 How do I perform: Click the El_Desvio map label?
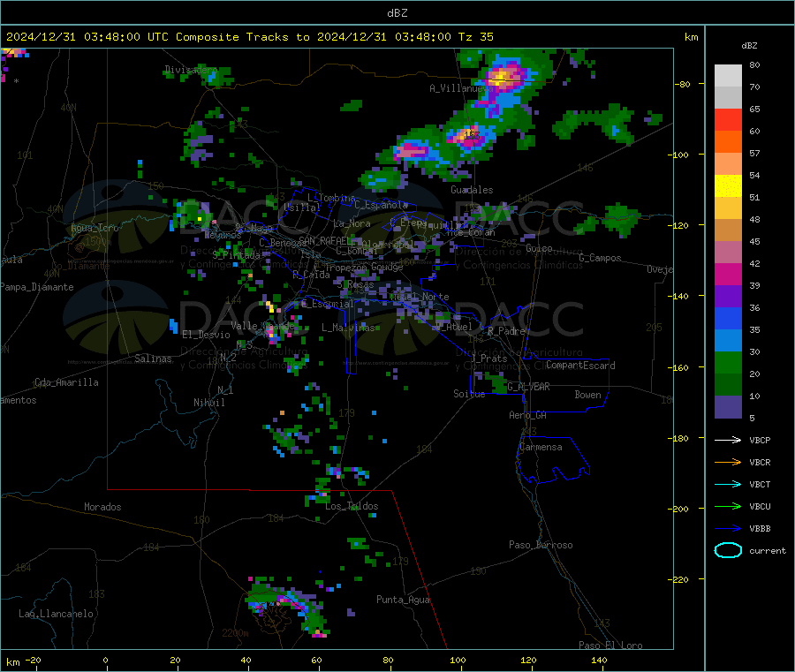(x=206, y=335)
